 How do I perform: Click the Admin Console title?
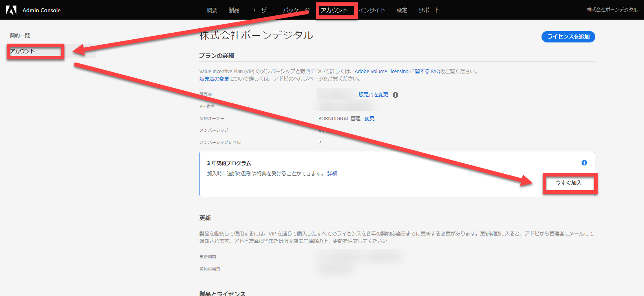pos(42,10)
